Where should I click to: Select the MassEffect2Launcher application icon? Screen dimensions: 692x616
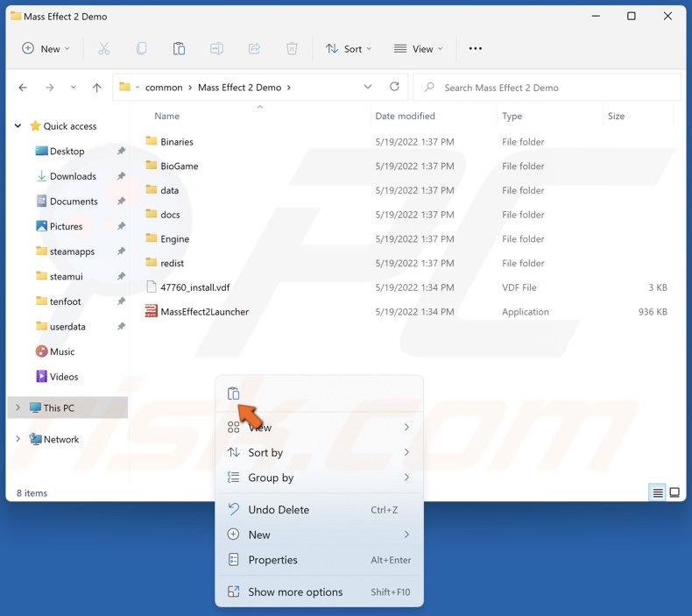tap(151, 311)
